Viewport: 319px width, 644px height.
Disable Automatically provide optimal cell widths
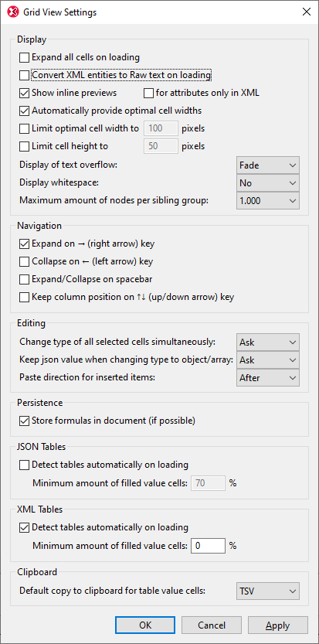(25, 111)
